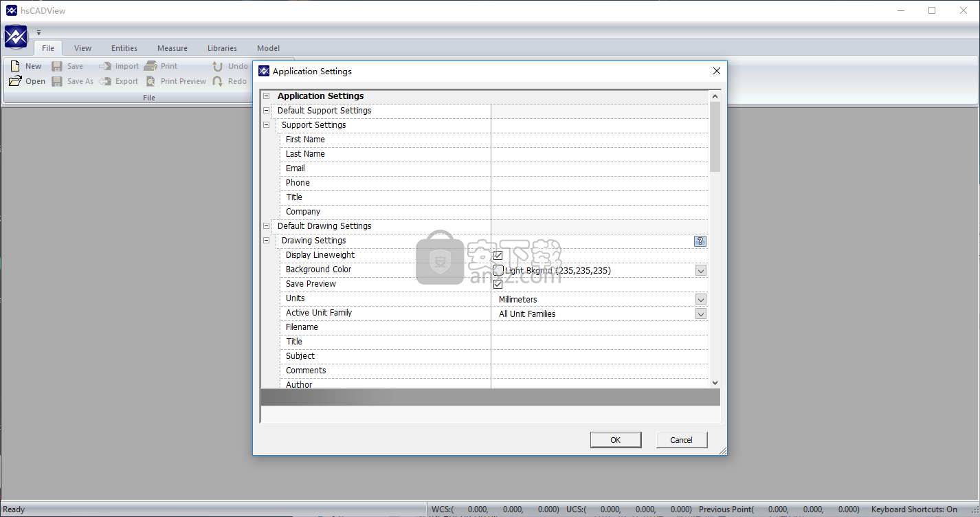Viewport: 980px width, 517px height.
Task: Click the Open folder icon
Action: pyautogui.click(x=15, y=81)
